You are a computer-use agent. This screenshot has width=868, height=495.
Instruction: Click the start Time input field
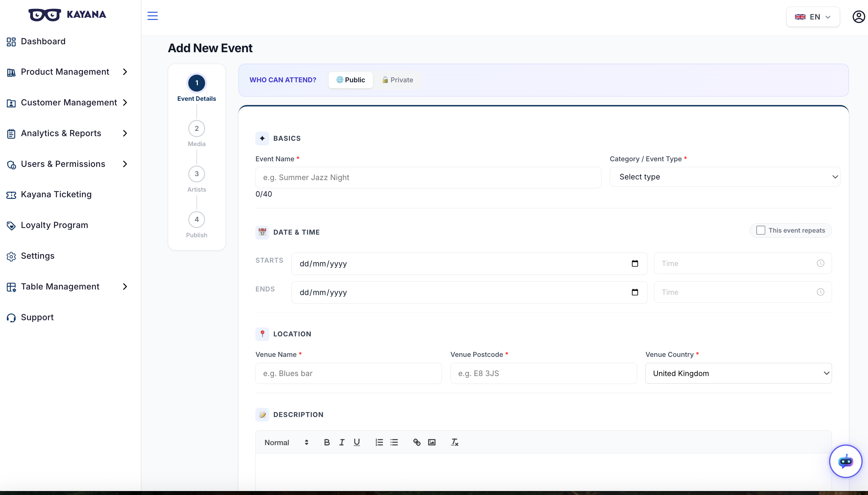coord(742,263)
